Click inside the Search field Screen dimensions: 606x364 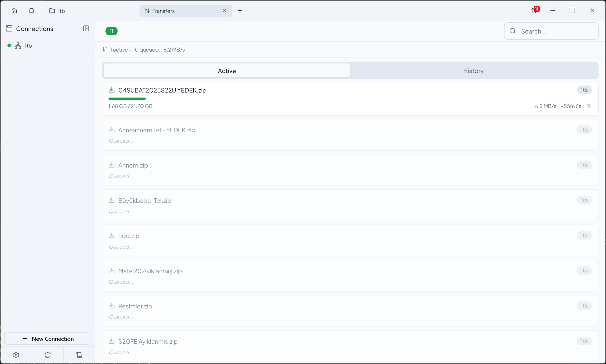(551, 31)
